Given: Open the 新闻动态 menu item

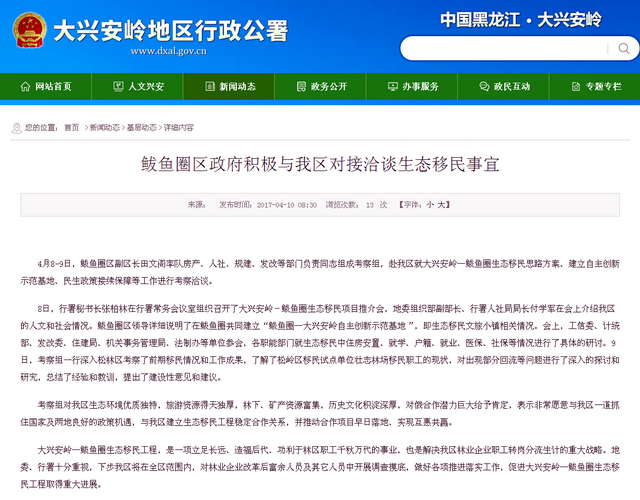Looking at the screenshot, I should [229, 87].
